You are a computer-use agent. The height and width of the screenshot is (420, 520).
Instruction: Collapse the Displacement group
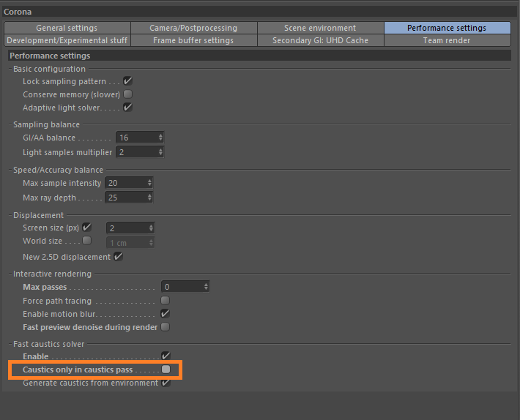point(10,215)
